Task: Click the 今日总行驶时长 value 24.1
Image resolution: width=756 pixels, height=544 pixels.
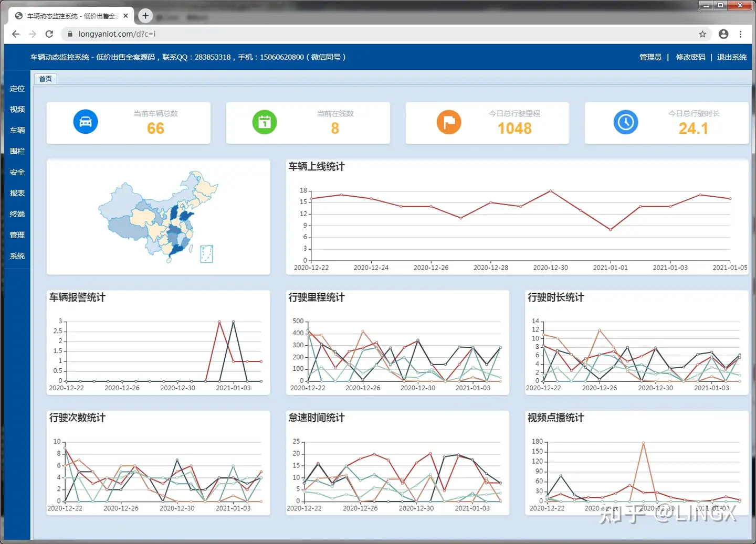Action: (x=694, y=129)
